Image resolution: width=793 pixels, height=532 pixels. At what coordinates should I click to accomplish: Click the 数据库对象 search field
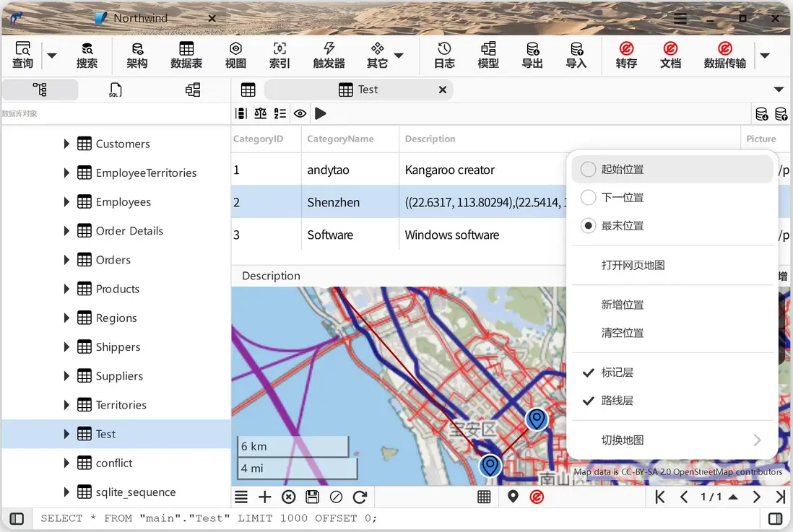(116, 113)
